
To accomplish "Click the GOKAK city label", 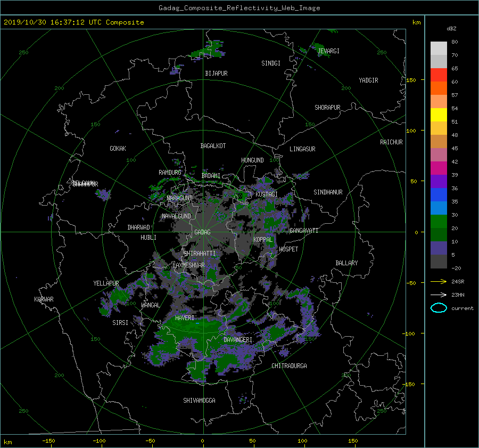I will pos(118,149).
